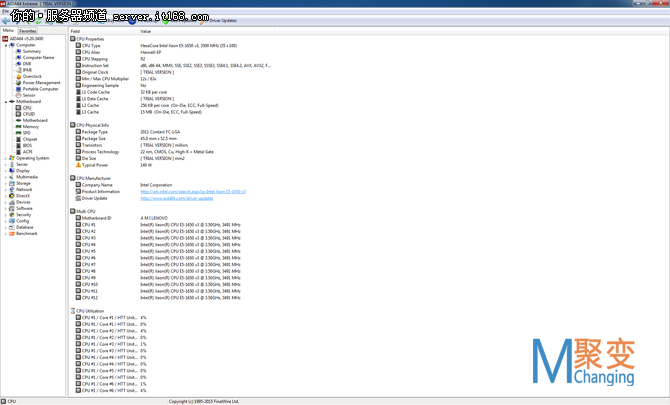The height and width of the screenshot is (405, 670).
Task: Collapse the Computer tree node
Action: click(6, 45)
